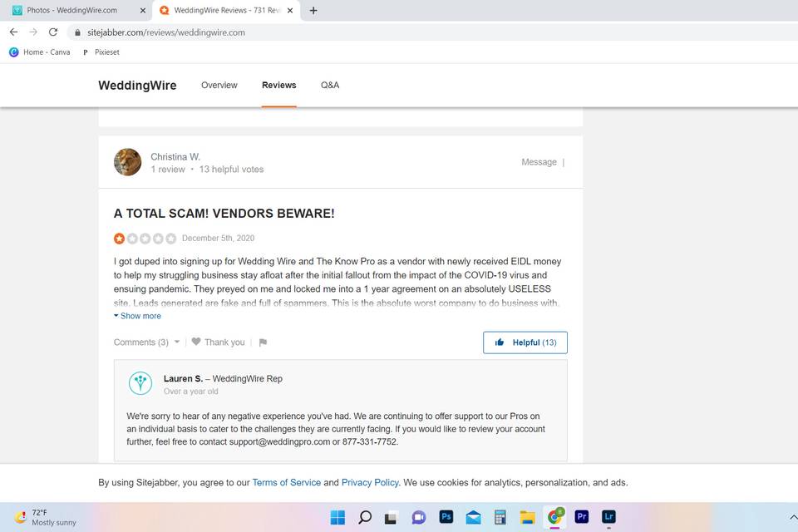Click the WeddingWire Rep avatar icon
798x532 pixels.
(140, 383)
